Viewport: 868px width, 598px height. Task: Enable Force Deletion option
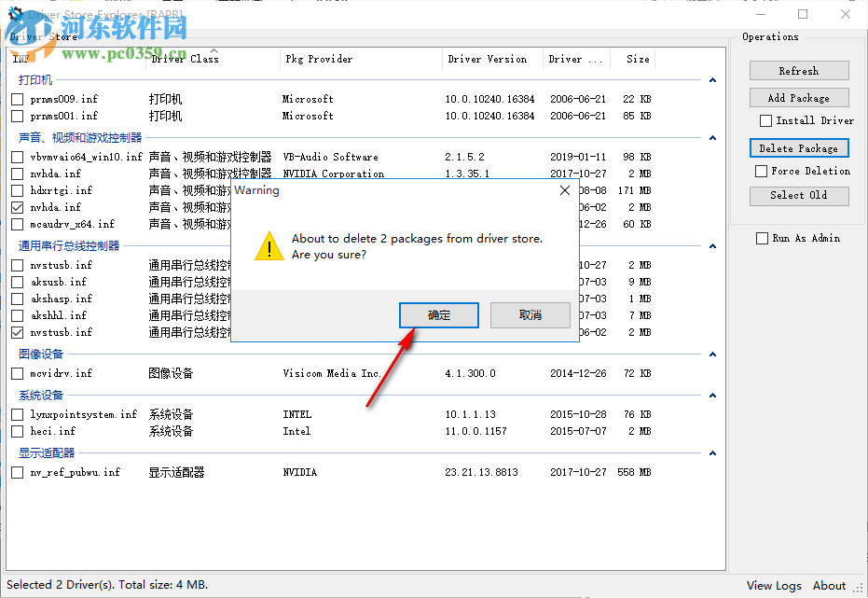[762, 171]
